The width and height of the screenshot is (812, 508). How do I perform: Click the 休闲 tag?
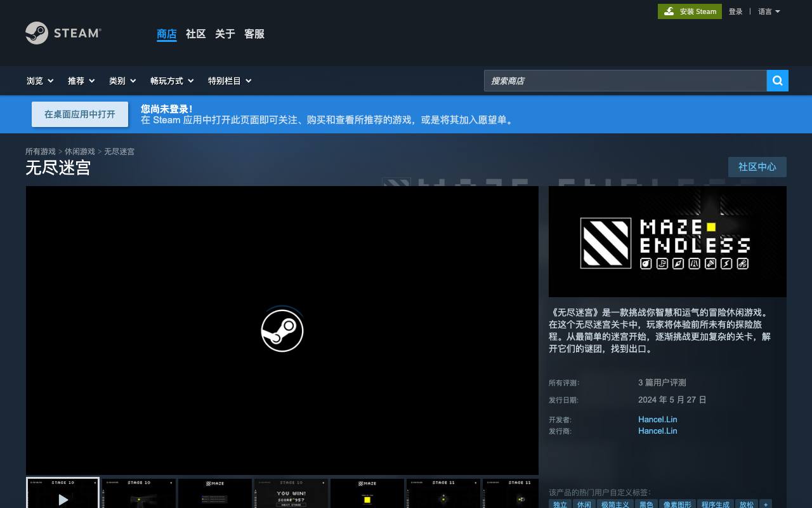(584, 505)
